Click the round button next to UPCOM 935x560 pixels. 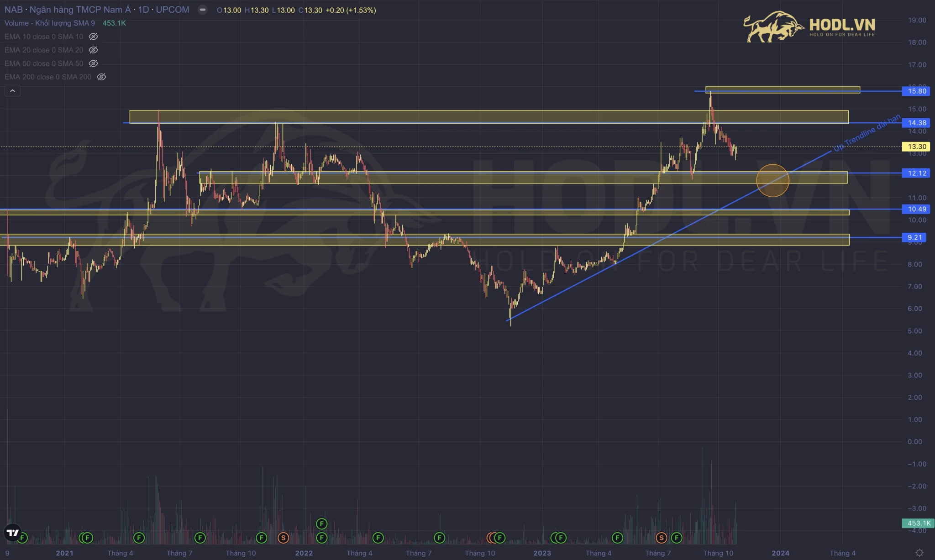click(x=202, y=10)
